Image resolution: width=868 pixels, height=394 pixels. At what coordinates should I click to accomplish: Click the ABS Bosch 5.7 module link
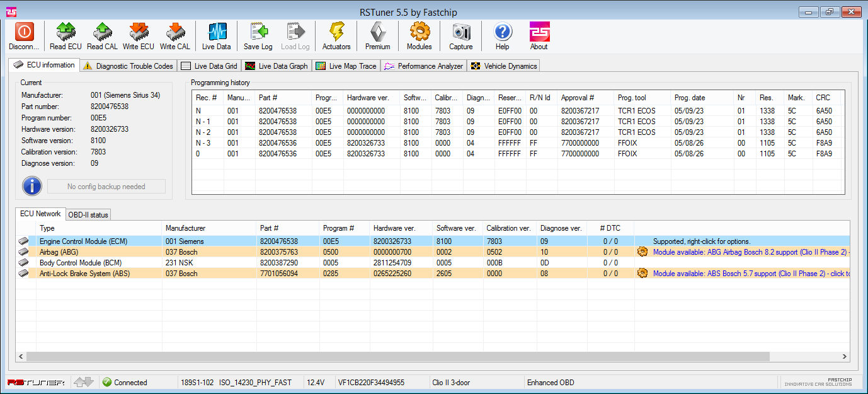click(x=751, y=274)
